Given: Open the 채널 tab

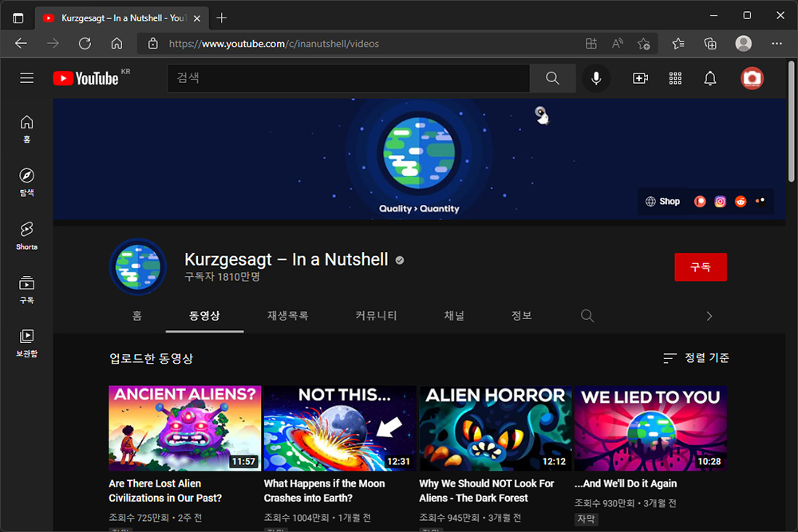Looking at the screenshot, I should tap(454, 316).
